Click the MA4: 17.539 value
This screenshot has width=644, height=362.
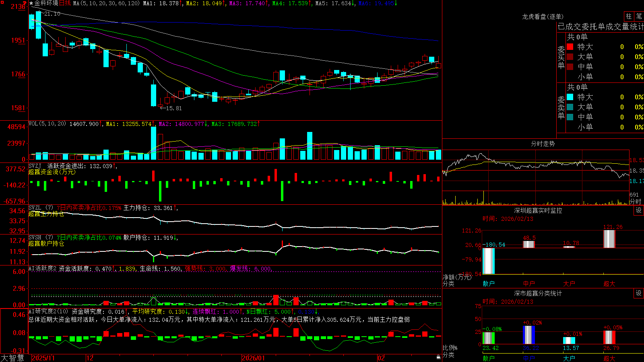[292, 3]
